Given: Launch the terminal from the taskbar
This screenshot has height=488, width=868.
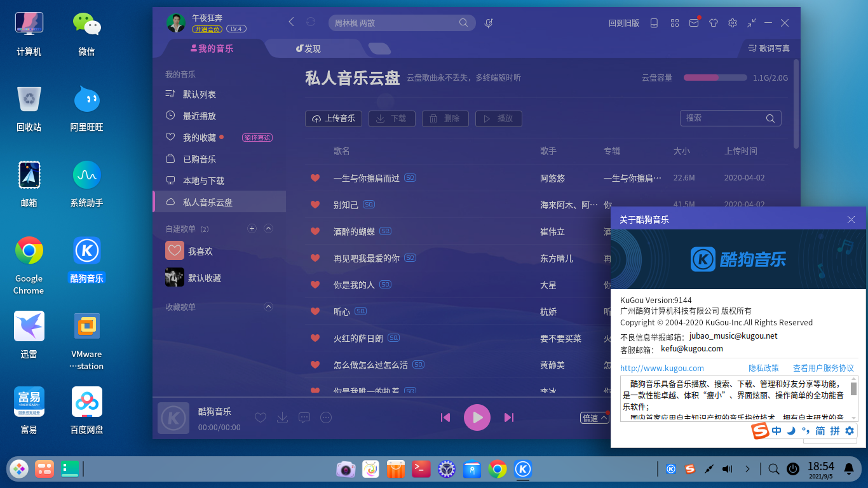Looking at the screenshot, I should point(421,469).
